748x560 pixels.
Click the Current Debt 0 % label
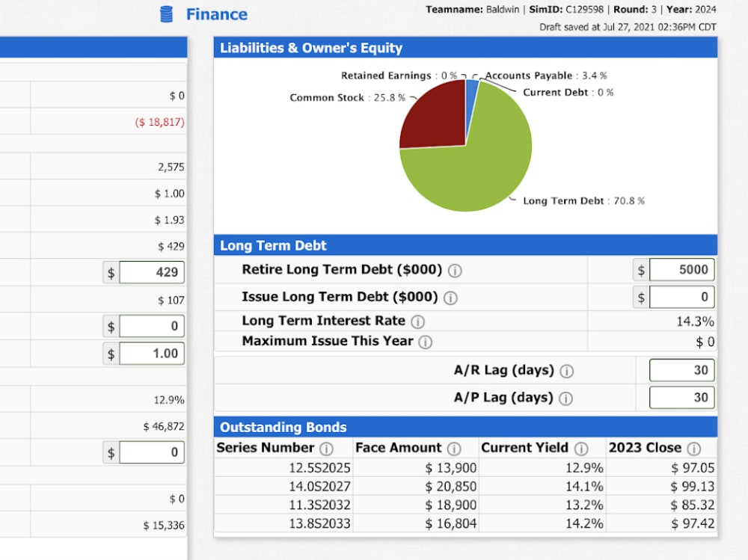[568, 93]
